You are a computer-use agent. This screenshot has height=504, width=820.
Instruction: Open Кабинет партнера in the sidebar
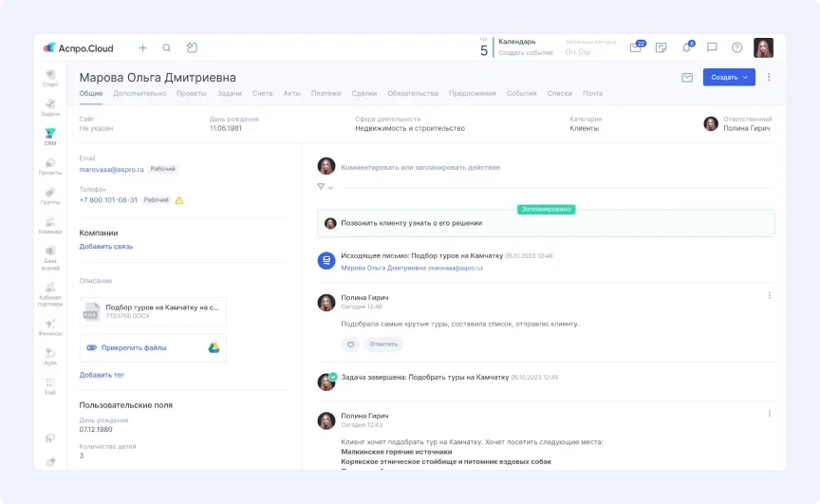click(50, 295)
